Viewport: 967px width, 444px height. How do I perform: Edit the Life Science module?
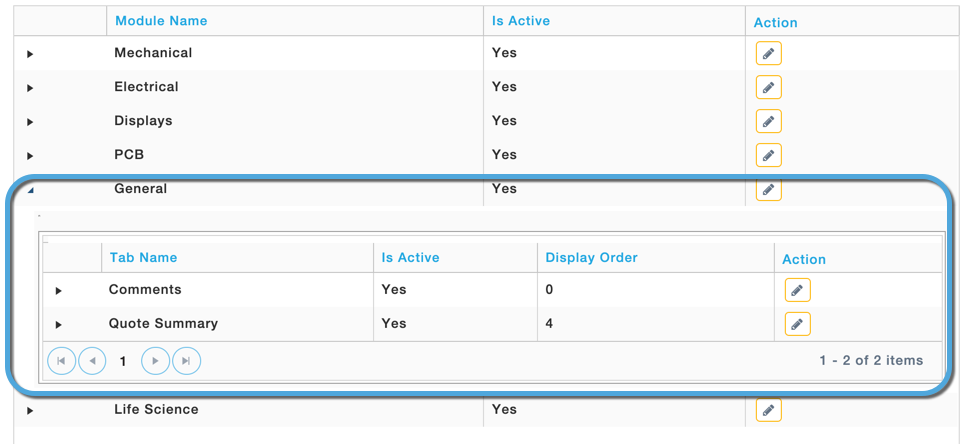click(768, 410)
